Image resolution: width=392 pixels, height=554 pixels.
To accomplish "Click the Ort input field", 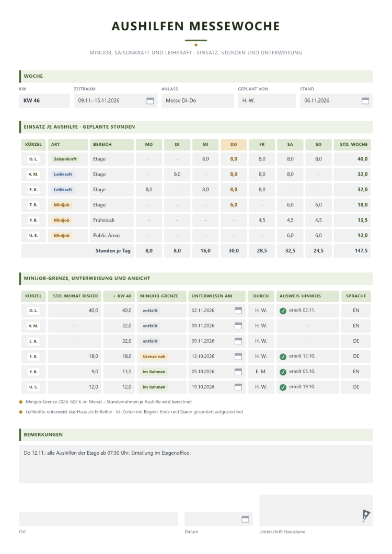I will 98,519.
